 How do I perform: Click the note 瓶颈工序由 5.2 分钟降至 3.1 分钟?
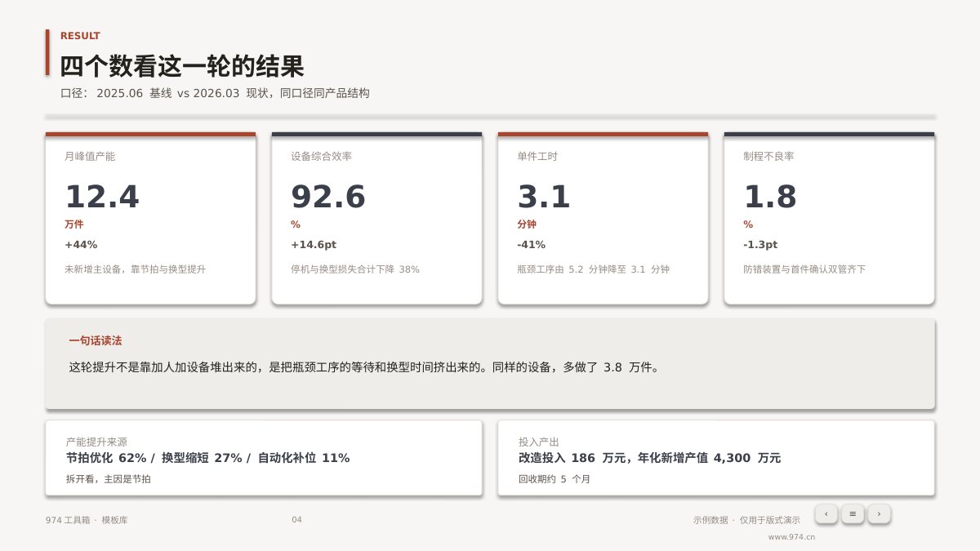coord(593,269)
